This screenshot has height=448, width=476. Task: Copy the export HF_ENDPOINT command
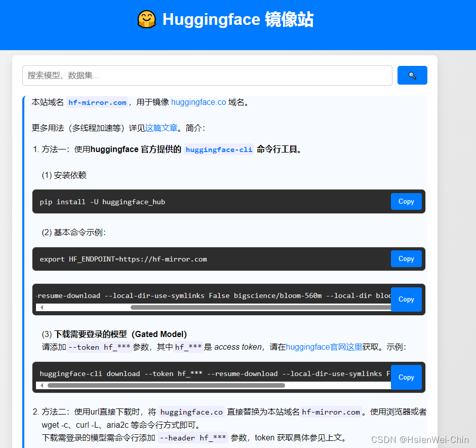click(x=406, y=259)
